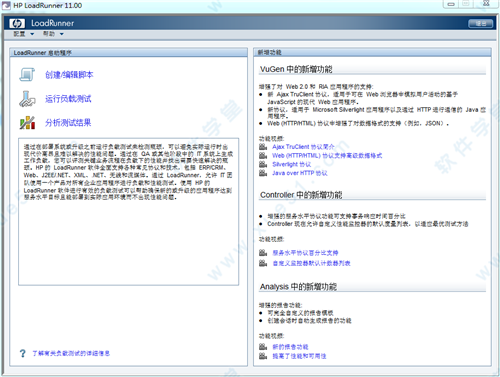Click the camera icon next to Ajax TruClient
The image size is (500, 377).
(263, 147)
